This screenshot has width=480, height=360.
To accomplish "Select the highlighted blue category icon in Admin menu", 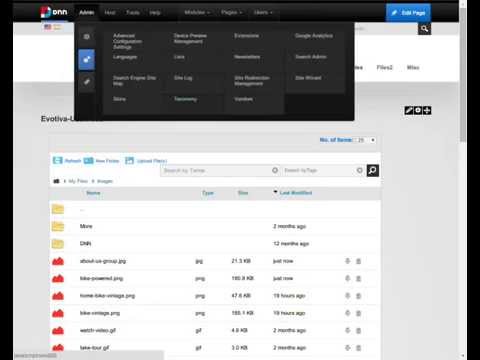I will (87, 60).
